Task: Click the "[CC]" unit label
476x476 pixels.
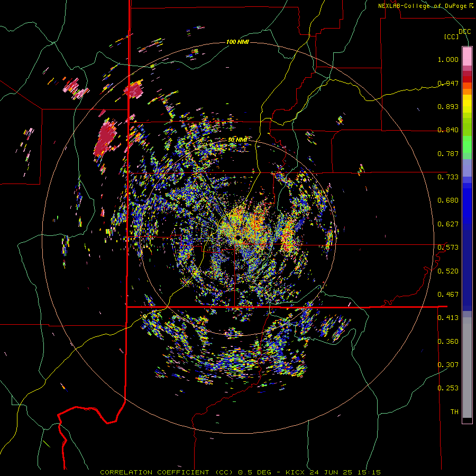Action: point(452,36)
